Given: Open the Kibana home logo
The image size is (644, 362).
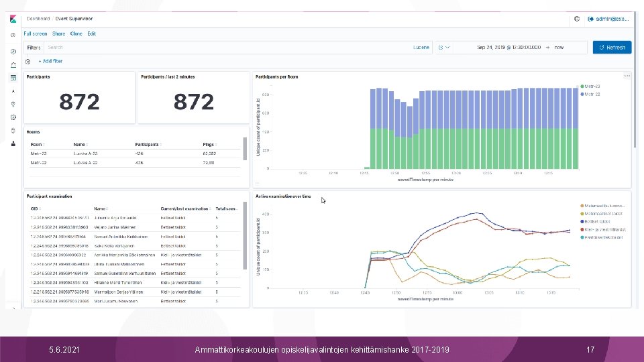Looking at the screenshot, I should (x=13, y=19).
